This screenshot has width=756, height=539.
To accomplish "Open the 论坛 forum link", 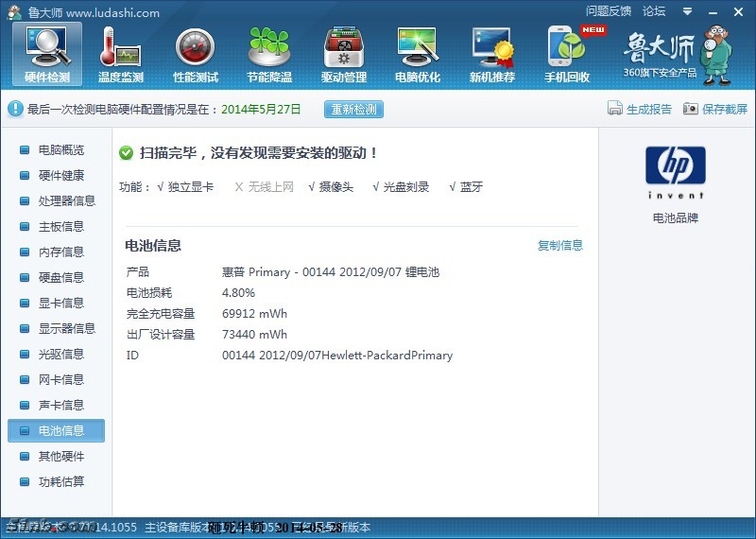I will [x=654, y=11].
